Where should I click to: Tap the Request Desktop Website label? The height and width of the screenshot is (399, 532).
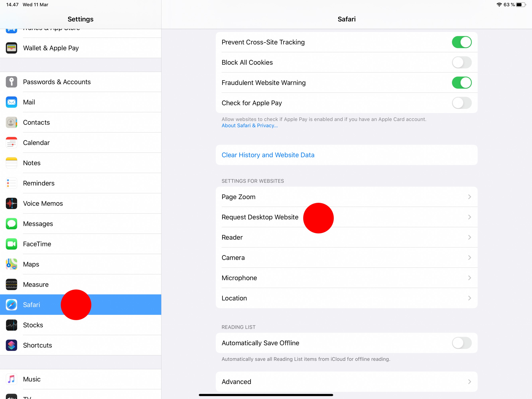coord(260,217)
